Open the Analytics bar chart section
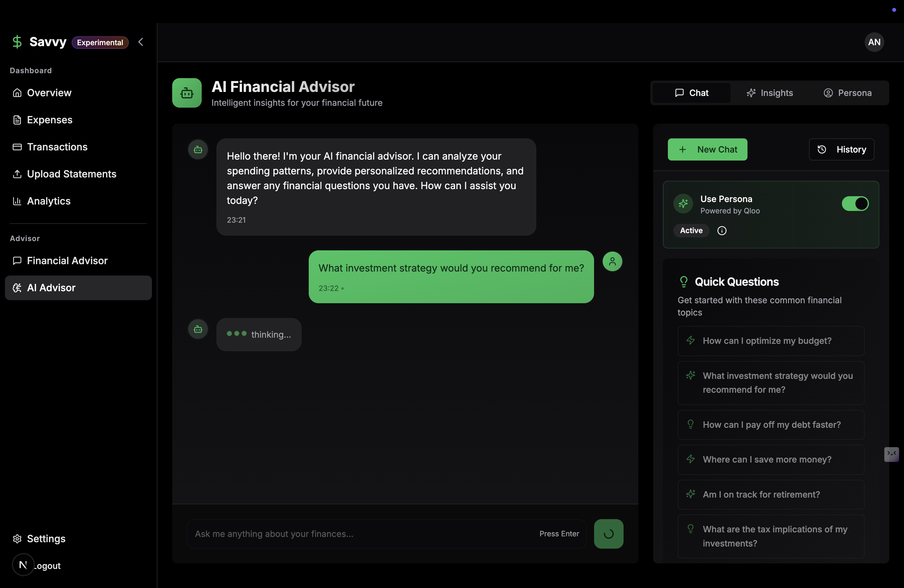Image resolution: width=904 pixels, height=588 pixels. (x=49, y=201)
